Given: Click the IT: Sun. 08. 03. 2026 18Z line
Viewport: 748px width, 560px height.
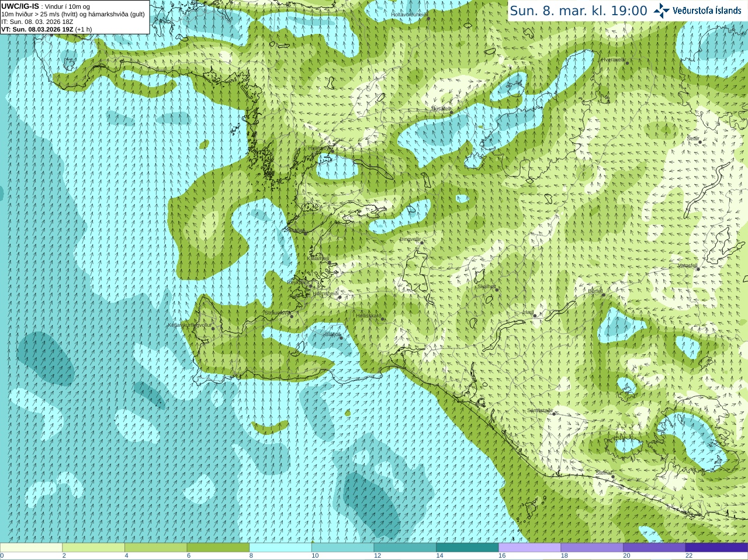Looking at the screenshot, I should (x=37, y=22).
